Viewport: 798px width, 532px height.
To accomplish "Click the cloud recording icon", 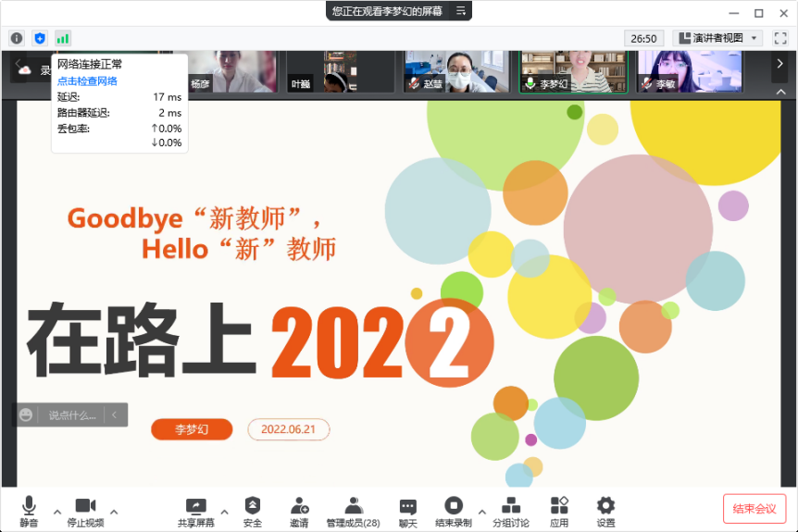I will click(x=24, y=70).
